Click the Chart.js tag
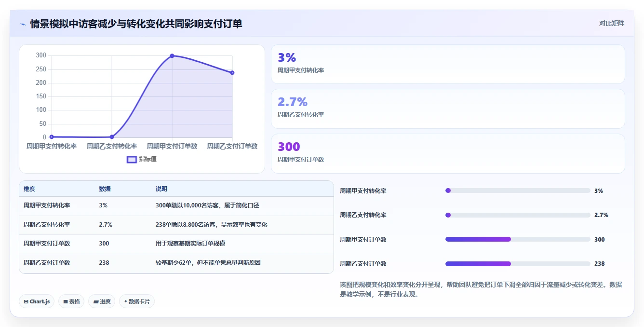Image resolution: width=644 pixels, height=327 pixels. [37, 301]
